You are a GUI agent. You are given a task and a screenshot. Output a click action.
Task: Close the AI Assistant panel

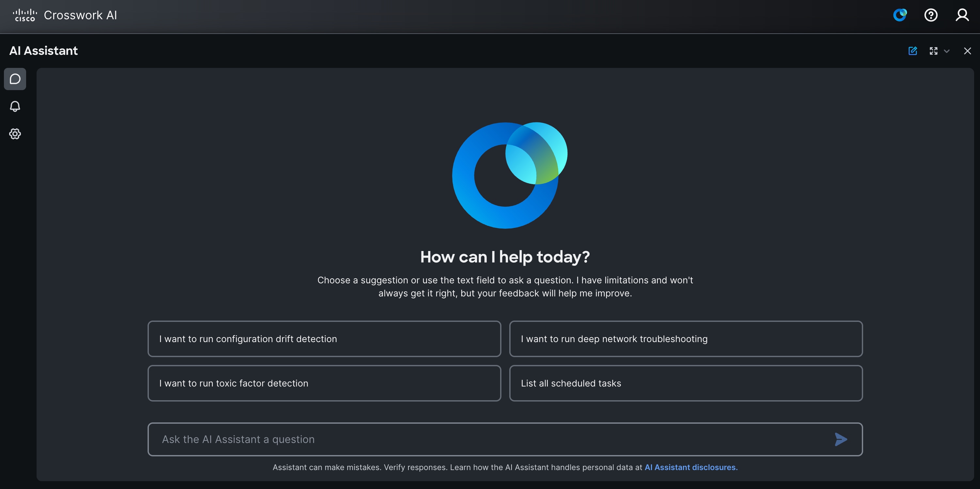click(967, 51)
